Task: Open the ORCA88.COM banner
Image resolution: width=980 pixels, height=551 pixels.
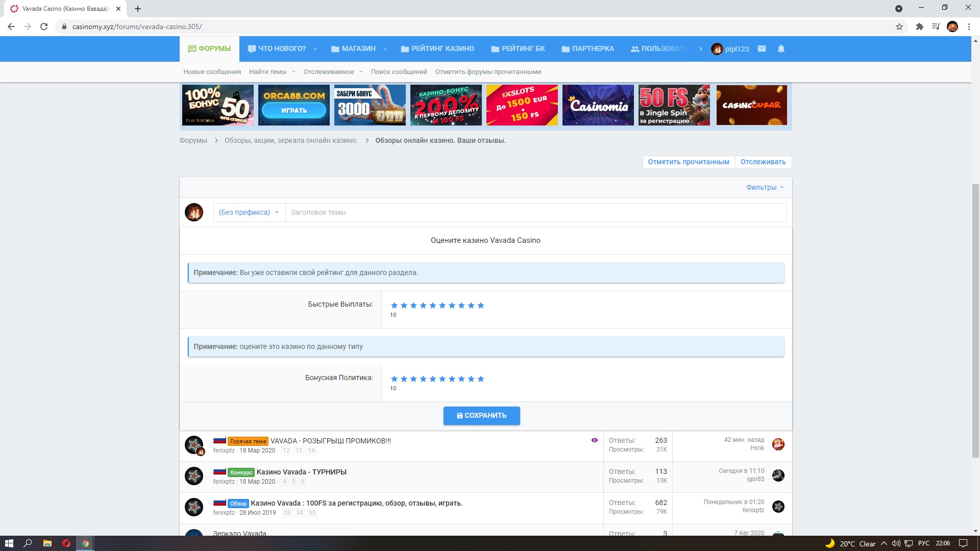Action: (x=294, y=105)
